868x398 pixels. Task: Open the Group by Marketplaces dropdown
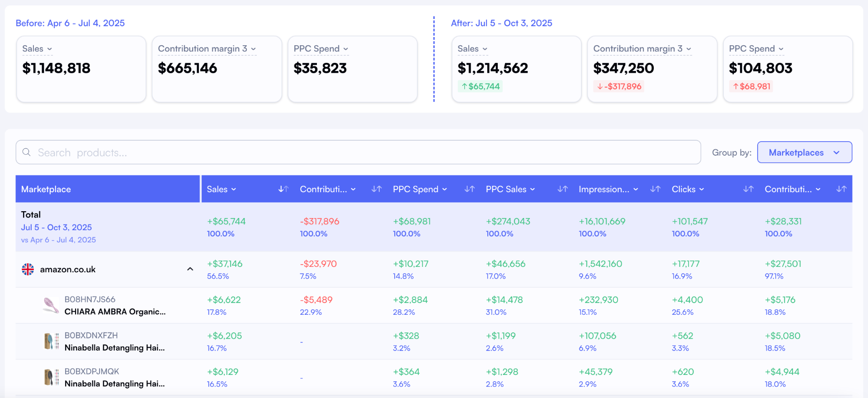click(805, 152)
